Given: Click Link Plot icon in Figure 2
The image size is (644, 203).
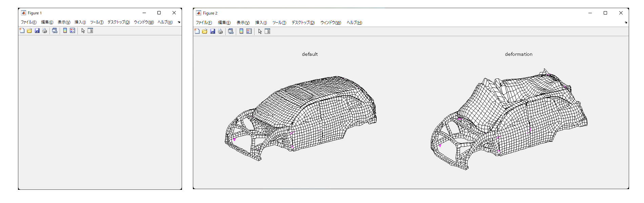Looking at the screenshot, I should point(231,31).
